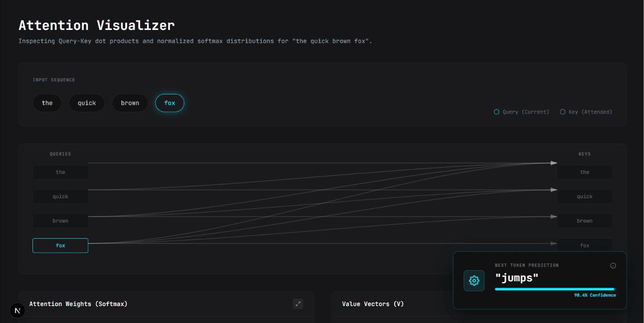The width and height of the screenshot is (644, 323).
Task: Click the "Key (Attended)" legend entry
Action: tap(586, 112)
